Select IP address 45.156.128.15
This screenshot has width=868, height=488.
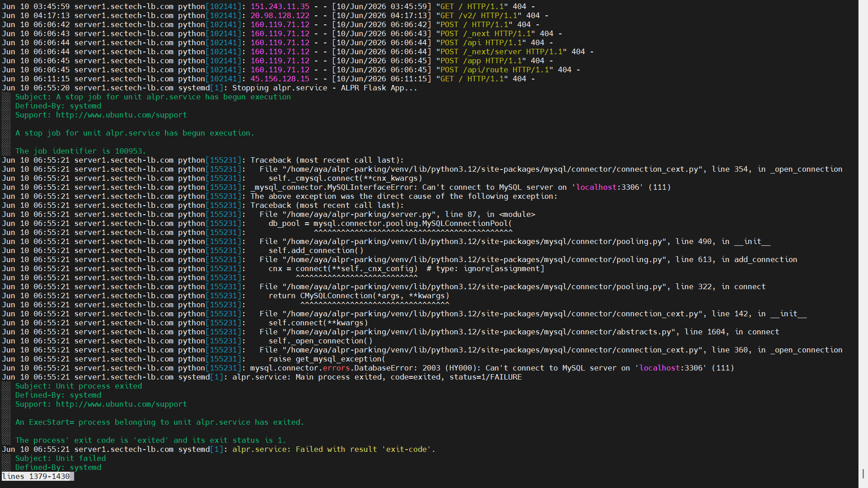click(280, 79)
